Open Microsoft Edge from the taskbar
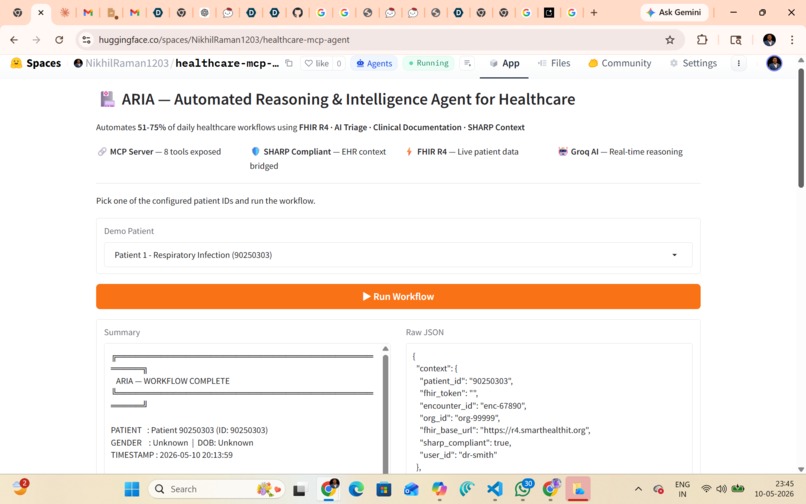Screen dimensions: 806x504 (x=356, y=489)
